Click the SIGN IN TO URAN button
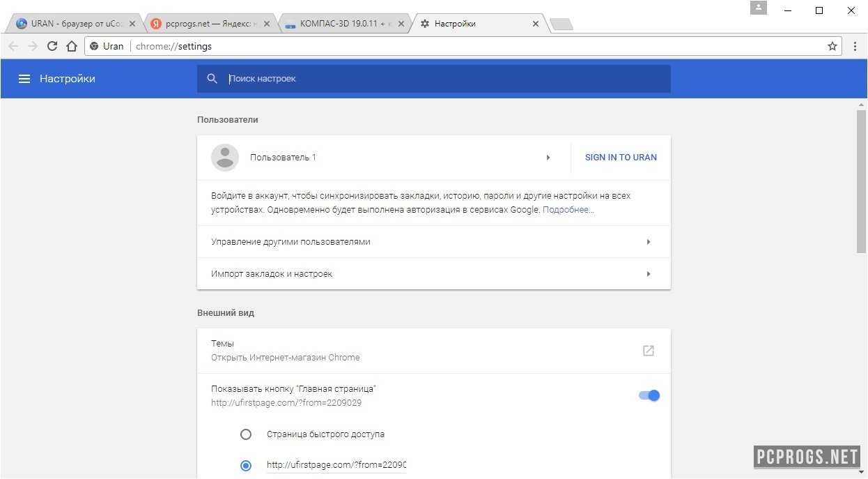Viewport: 868px width, 479px height. (621, 158)
